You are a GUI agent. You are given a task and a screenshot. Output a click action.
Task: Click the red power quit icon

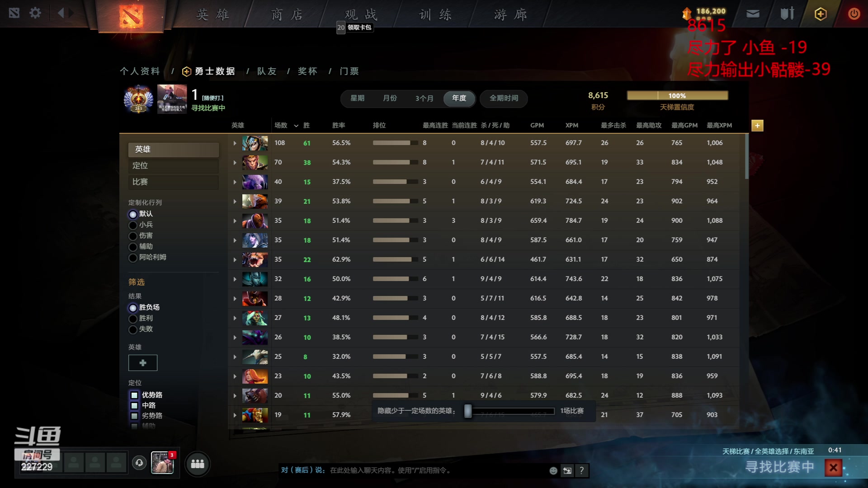(x=854, y=14)
